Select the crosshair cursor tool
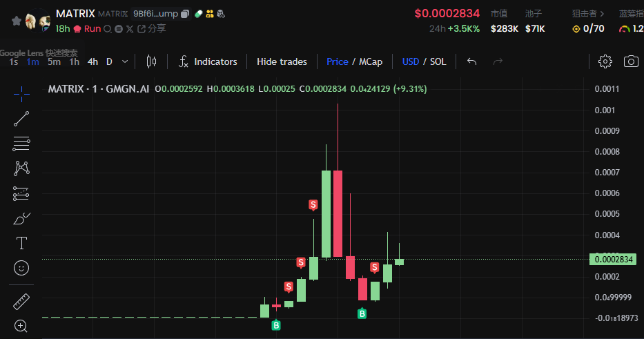The height and width of the screenshot is (339, 644). 21,94
